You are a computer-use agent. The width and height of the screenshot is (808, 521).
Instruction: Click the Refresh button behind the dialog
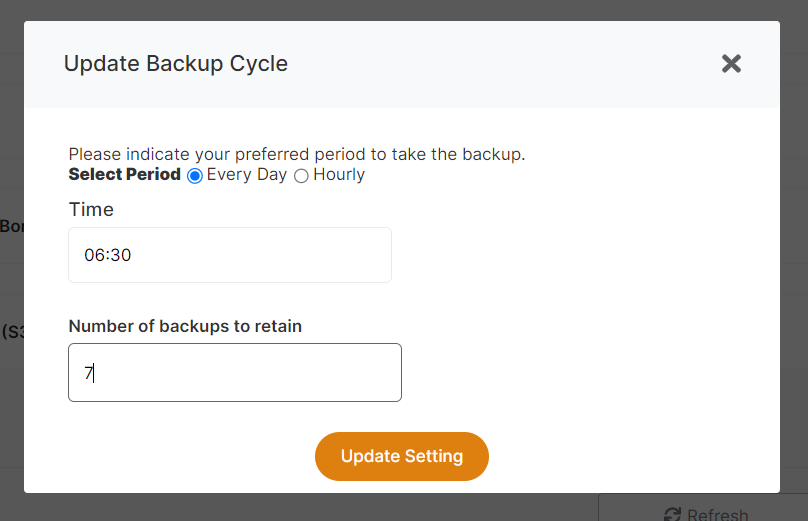click(x=703, y=511)
